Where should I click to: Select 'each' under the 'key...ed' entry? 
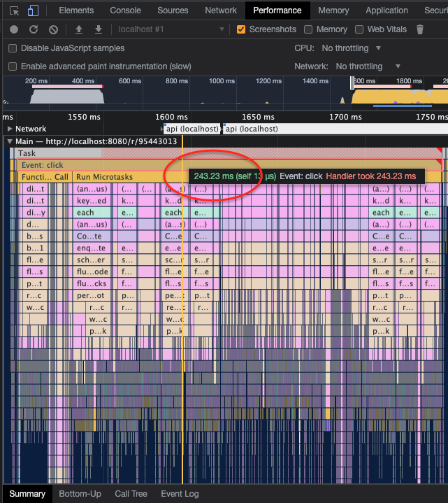[92, 213]
